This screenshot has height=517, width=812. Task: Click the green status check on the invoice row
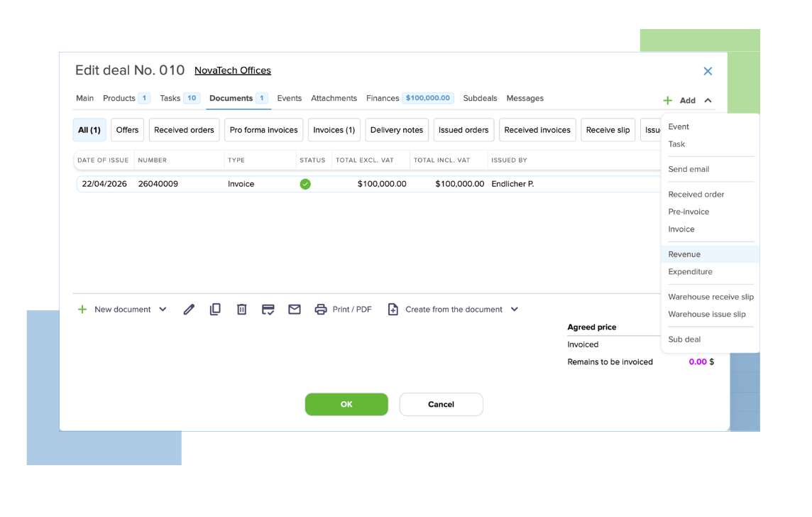(x=305, y=183)
